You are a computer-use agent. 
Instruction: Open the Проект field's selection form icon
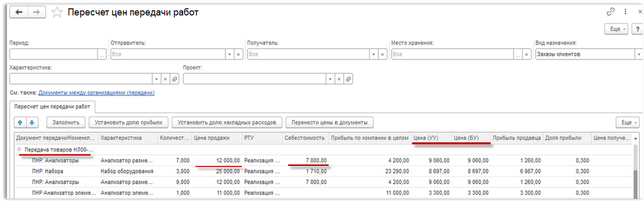point(348,78)
